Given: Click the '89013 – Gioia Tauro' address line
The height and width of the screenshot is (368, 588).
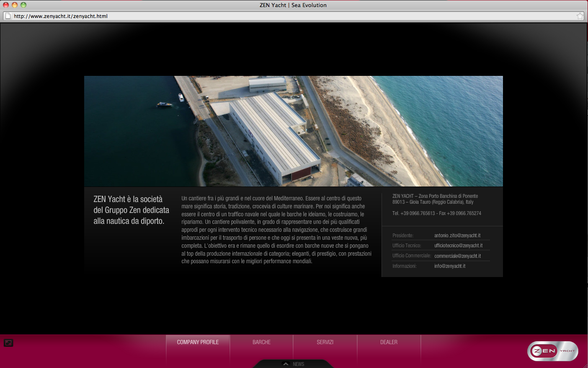Looking at the screenshot, I should pos(433,202).
